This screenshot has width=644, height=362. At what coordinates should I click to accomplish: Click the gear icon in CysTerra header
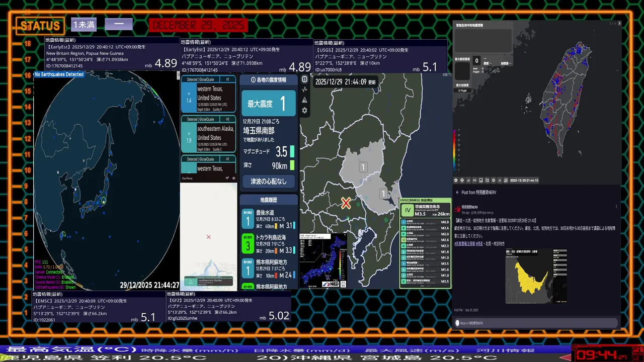tap(233, 178)
